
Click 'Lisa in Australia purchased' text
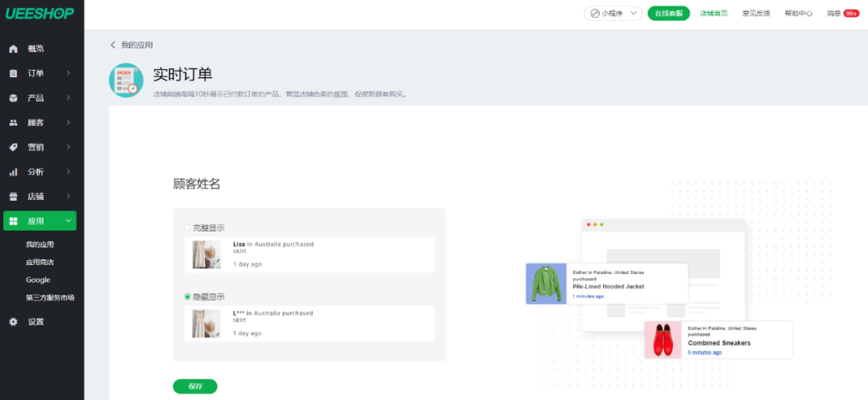273,244
